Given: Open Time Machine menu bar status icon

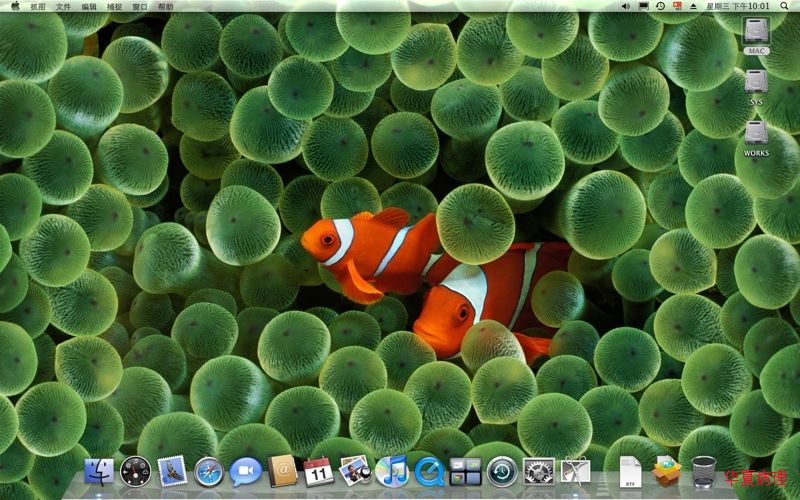Looking at the screenshot, I should 660,6.
